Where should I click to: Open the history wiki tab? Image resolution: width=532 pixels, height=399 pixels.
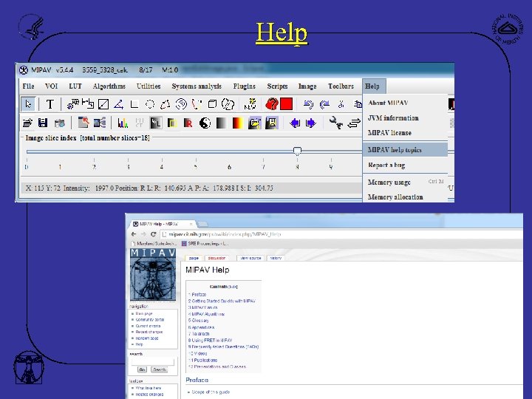point(276,258)
